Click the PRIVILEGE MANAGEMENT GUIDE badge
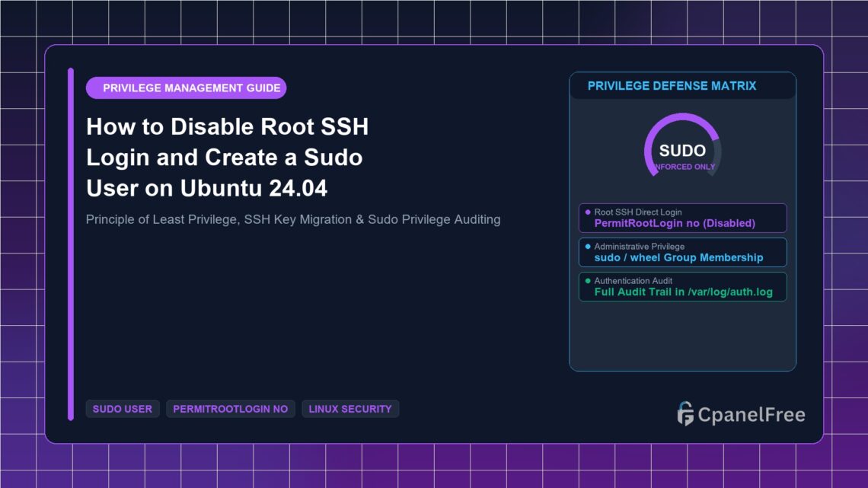Image resolution: width=868 pixels, height=488 pixels. tap(186, 88)
